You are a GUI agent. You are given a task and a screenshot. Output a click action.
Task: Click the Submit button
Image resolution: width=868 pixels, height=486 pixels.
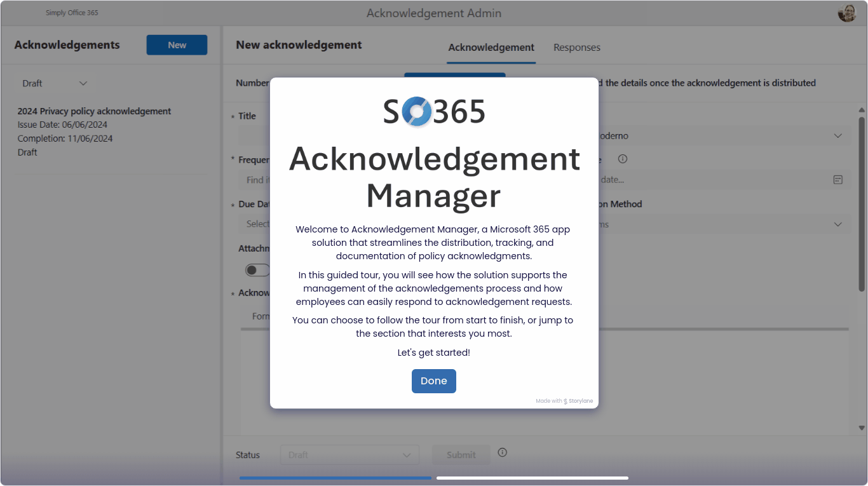[461, 455]
